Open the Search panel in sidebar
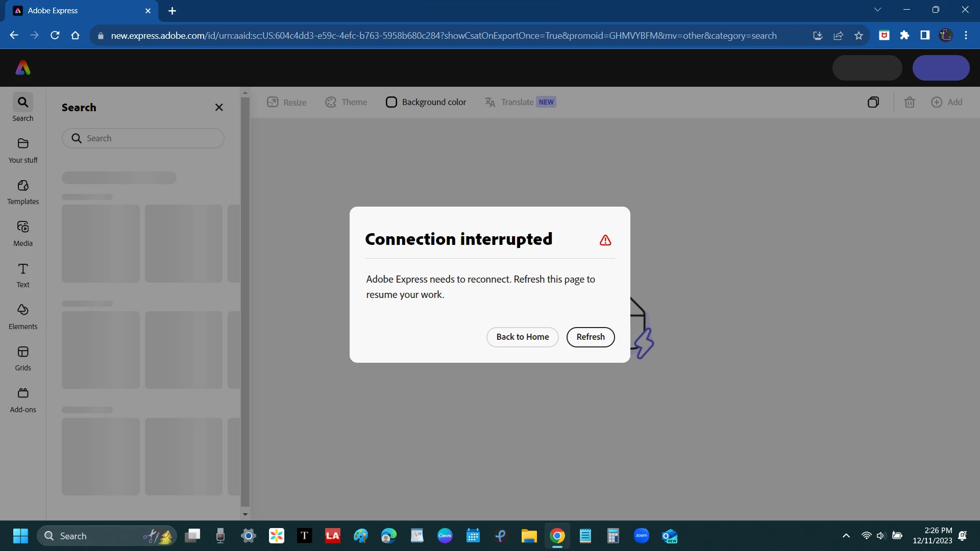The image size is (980, 551). point(23,108)
